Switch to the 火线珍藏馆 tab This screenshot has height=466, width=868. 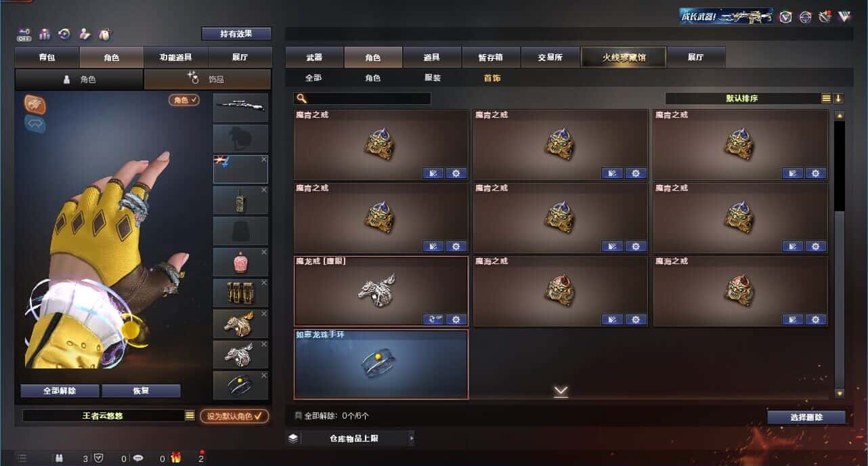point(624,57)
